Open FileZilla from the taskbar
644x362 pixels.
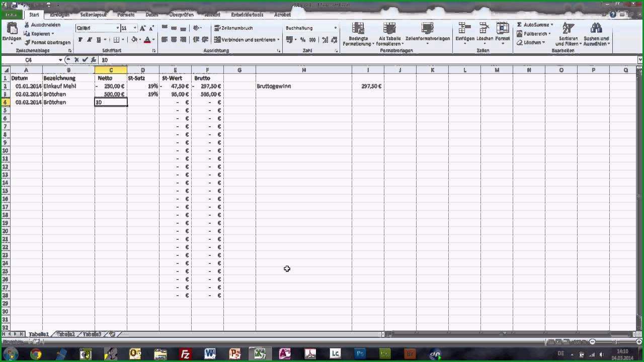tap(185, 354)
